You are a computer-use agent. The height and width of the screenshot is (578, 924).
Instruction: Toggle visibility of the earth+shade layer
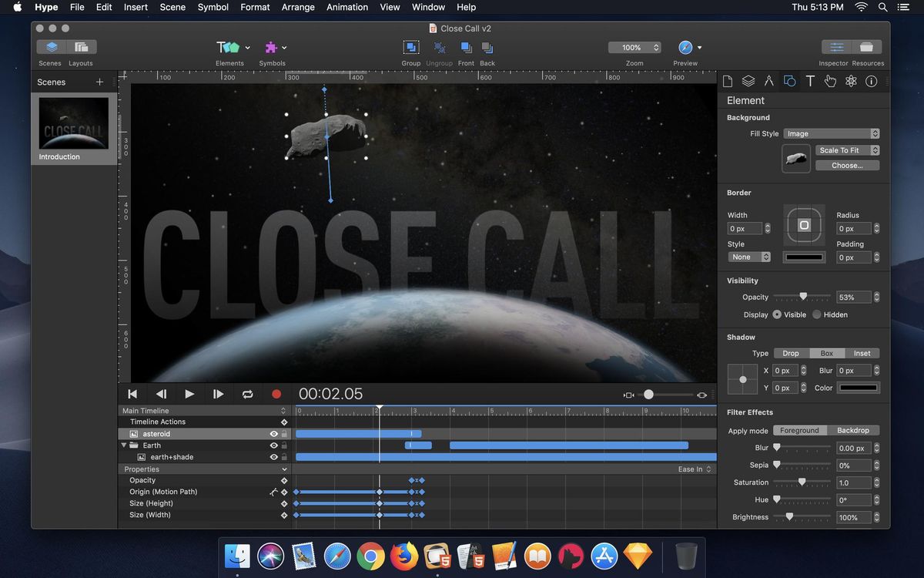(273, 456)
